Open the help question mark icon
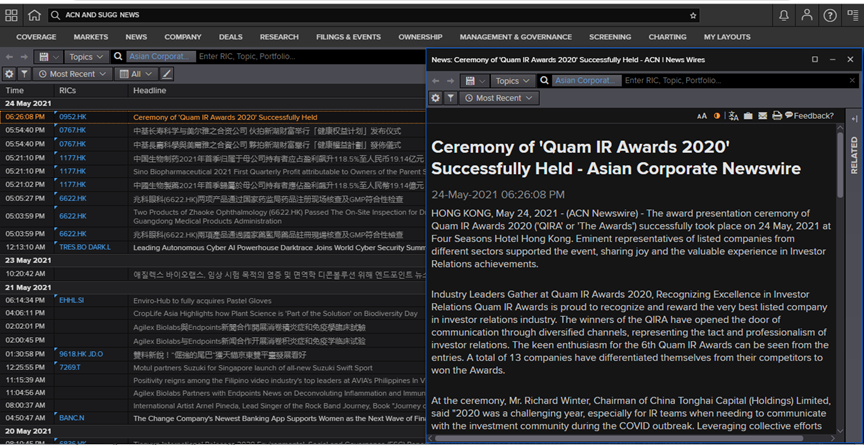The height and width of the screenshot is (445, 864). [x=830, y=15]
